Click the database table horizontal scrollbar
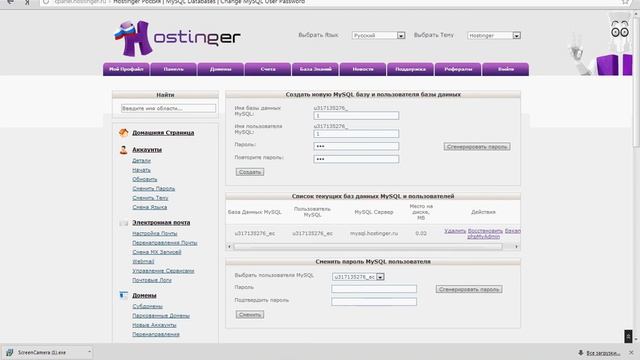The width and height of the screenshot is (640, 360). (x=368, y=247)
